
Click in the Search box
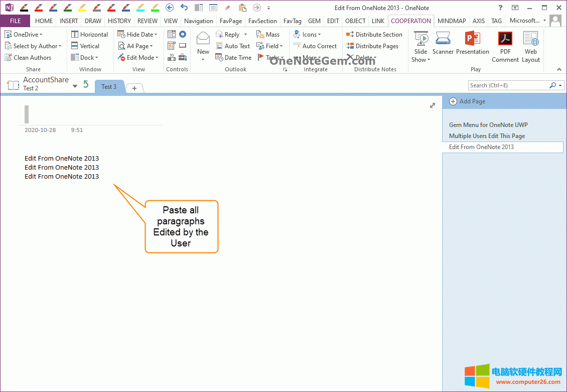tap(508, 85)
